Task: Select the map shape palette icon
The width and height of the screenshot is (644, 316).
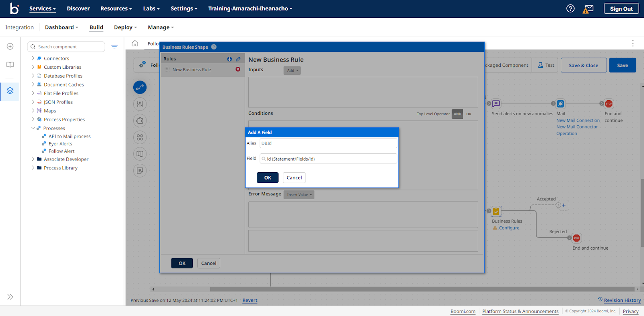Action: click(x=140, y=154)
